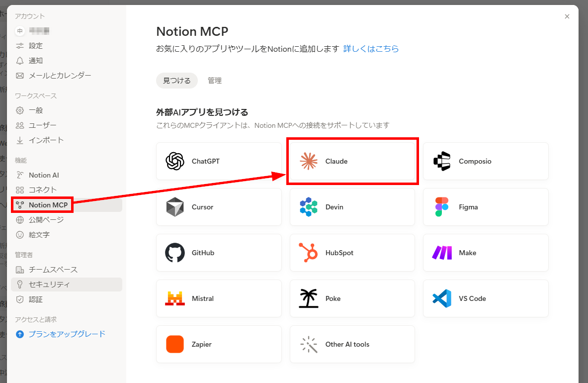Open ユーザー settings in sidebar
588x383 pixels.
43,125
